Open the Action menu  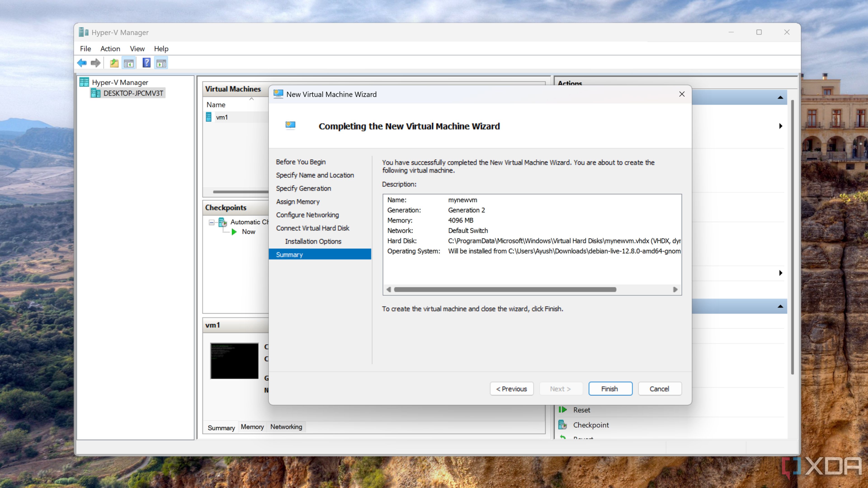(x=110, y=49)
